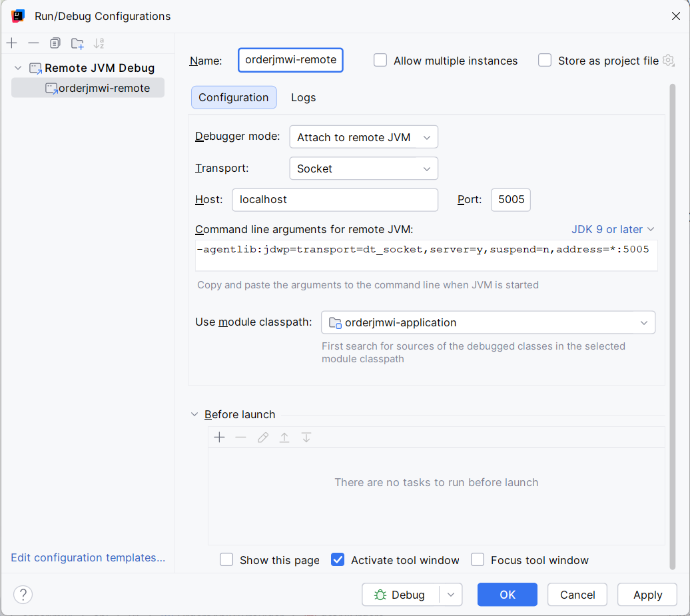
Task: Change JDK 9 or later selector
Action: (x=612, y=228)
